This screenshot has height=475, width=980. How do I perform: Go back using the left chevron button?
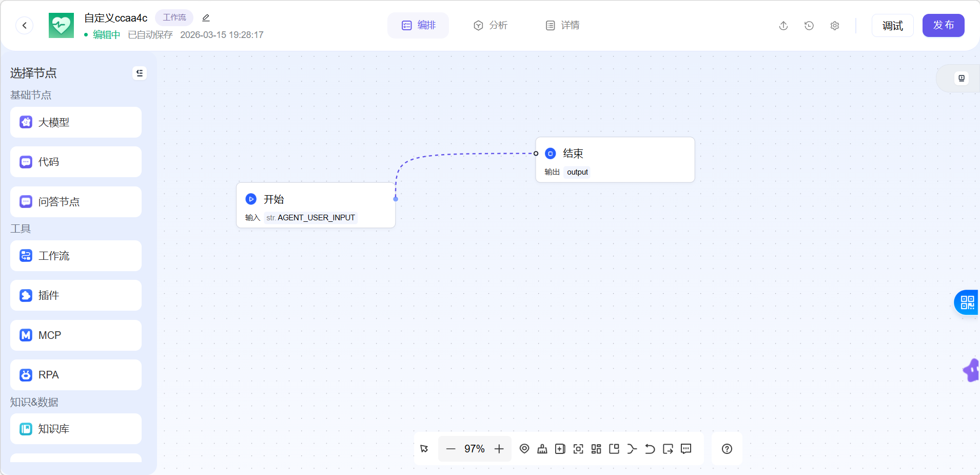point(25,25)
